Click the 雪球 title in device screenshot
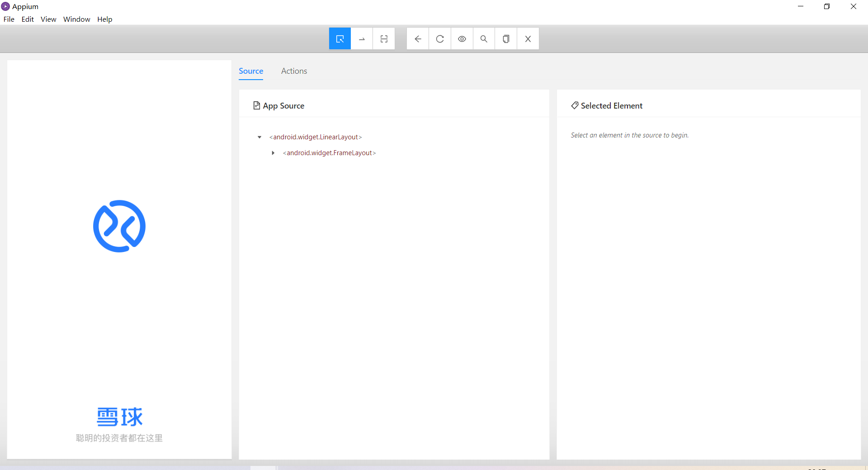 (x=119, y=417)
